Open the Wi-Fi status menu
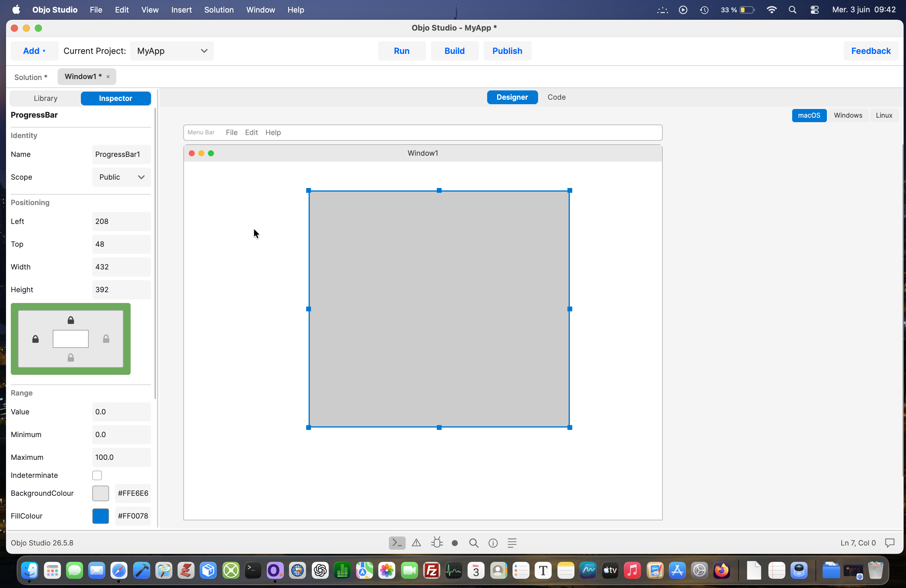 [x=771, y=10]
